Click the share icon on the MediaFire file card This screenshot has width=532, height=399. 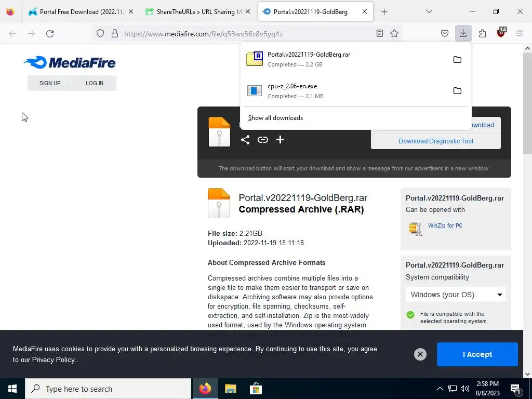(245, 140)
